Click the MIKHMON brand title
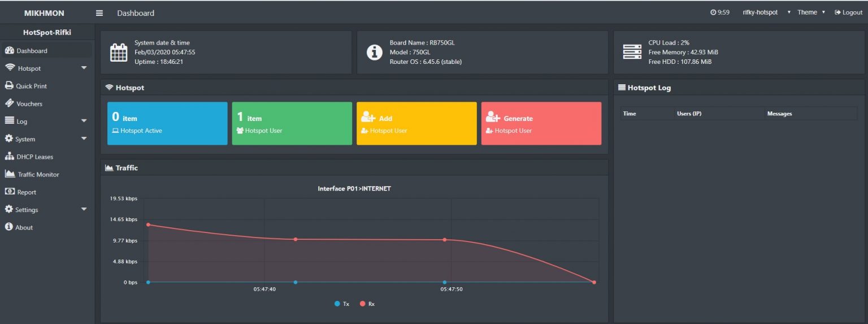 [x=44, y=12]
